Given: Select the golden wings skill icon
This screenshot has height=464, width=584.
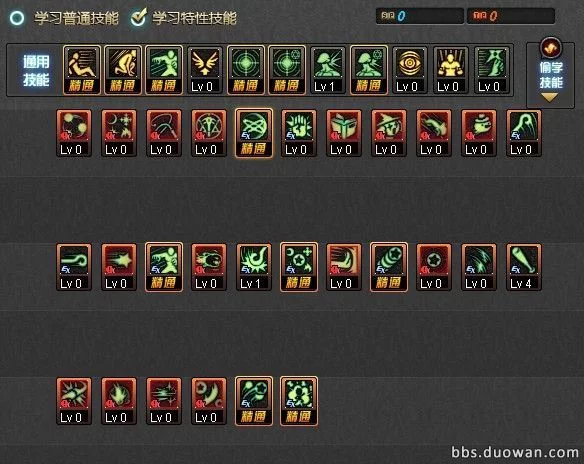Looking at the screenshot, I should pos(204,70).
